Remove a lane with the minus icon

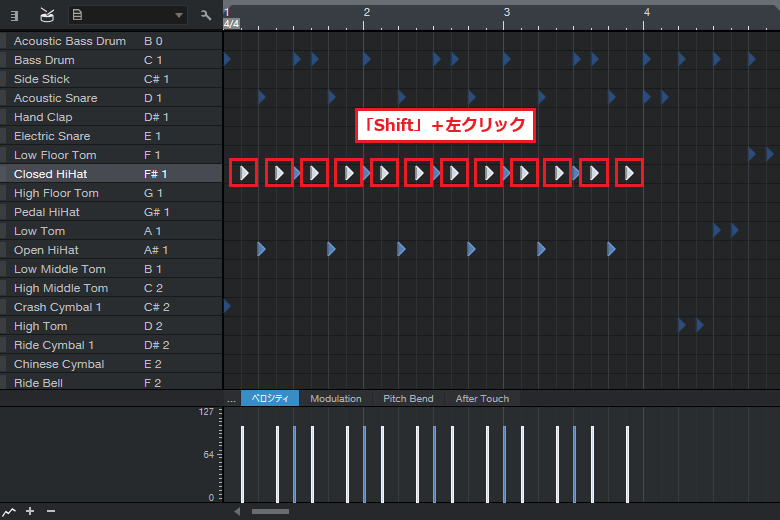point(51,511)
